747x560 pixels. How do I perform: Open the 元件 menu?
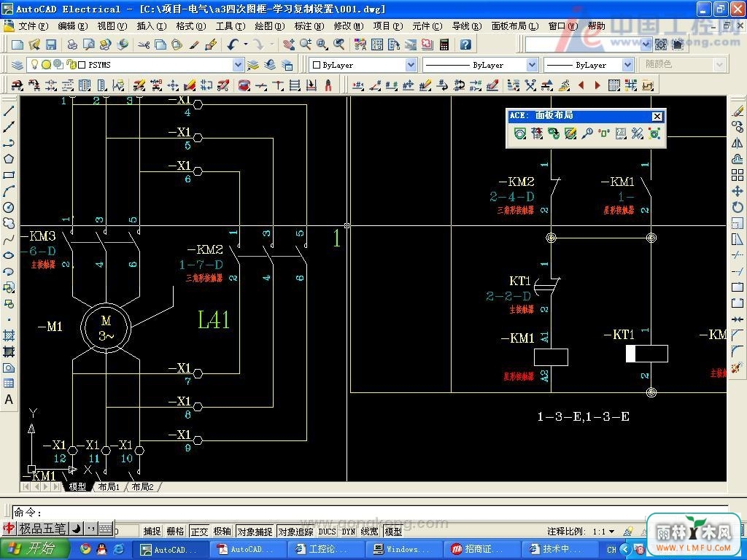(x=427, y=26)
